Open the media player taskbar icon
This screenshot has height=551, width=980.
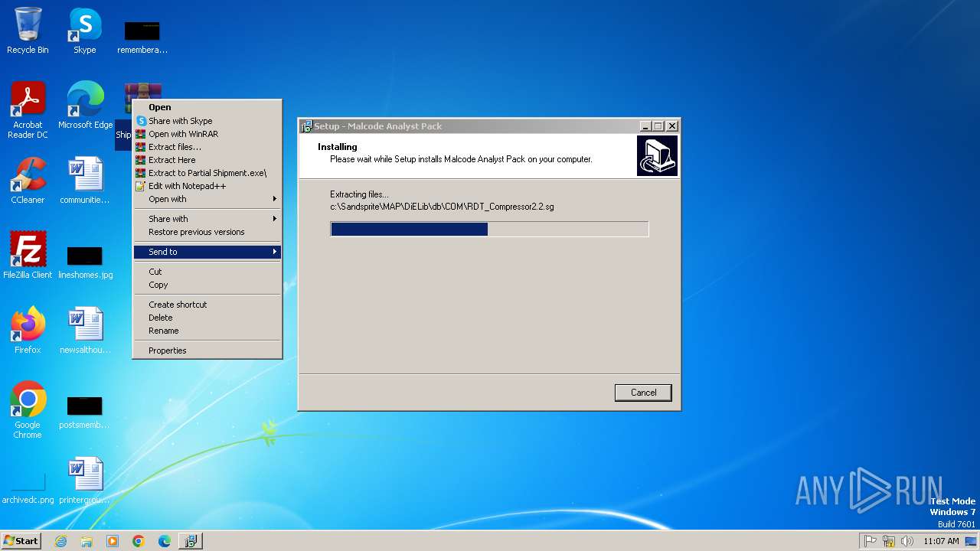[x=113, y=541]
